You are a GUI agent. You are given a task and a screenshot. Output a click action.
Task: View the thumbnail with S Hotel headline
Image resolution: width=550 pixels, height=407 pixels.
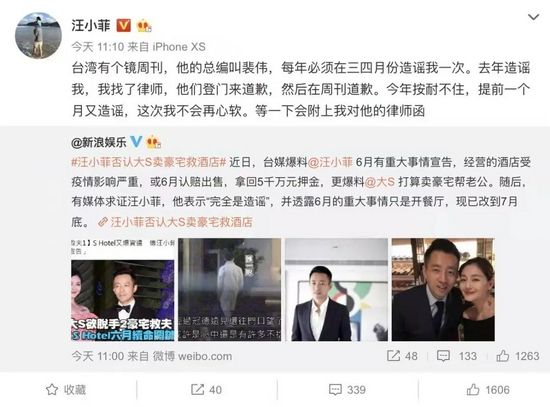[x=123, y=289]
